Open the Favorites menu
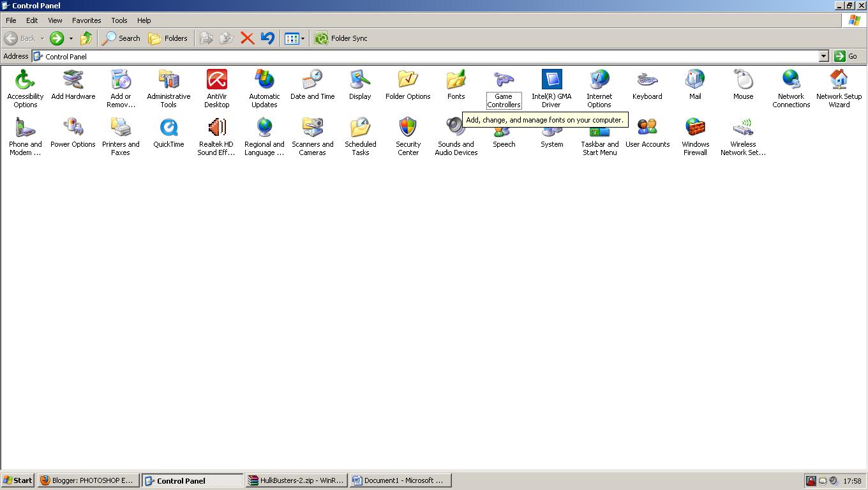This screenshot has width=868, height=490. point(86,20)
